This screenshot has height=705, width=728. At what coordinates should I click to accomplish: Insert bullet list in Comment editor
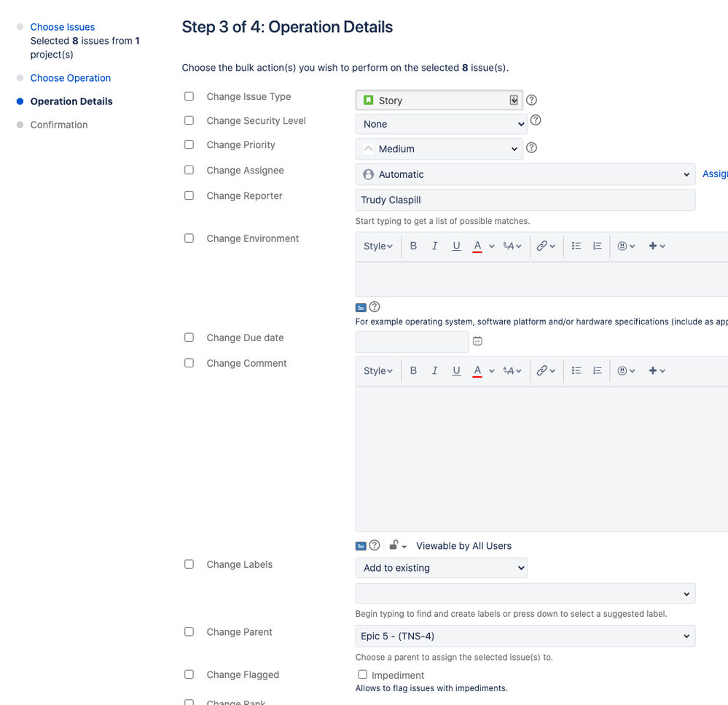point(576,370)
